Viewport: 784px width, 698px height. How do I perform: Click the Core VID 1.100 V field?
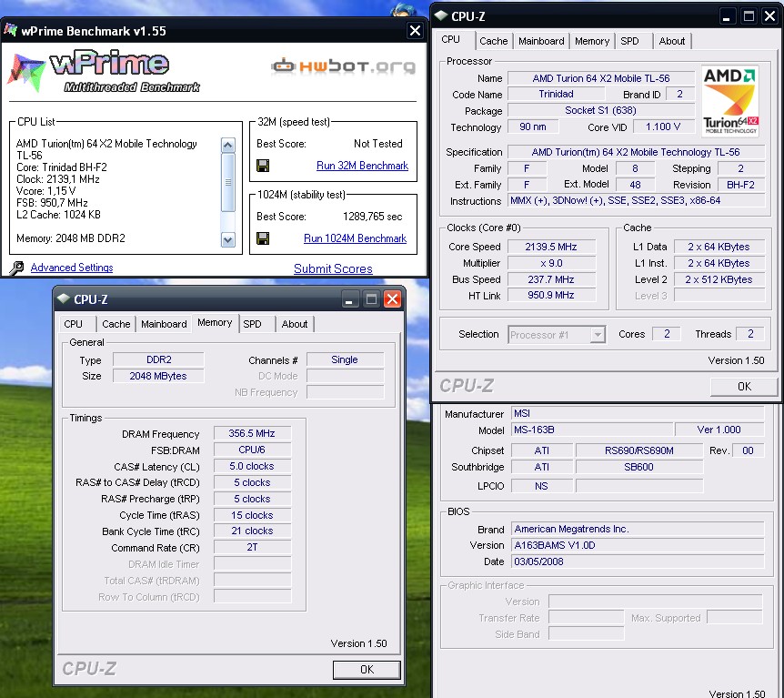[x=663, y=126]
